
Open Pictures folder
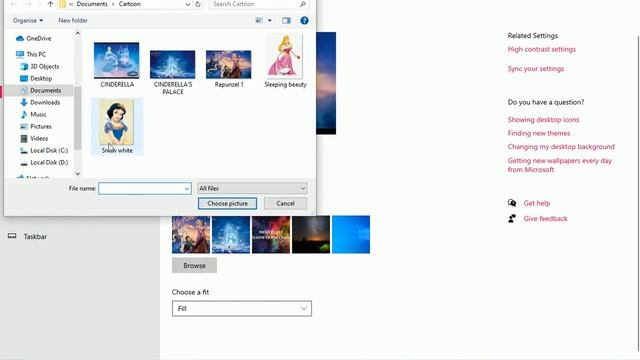(36, 127)
